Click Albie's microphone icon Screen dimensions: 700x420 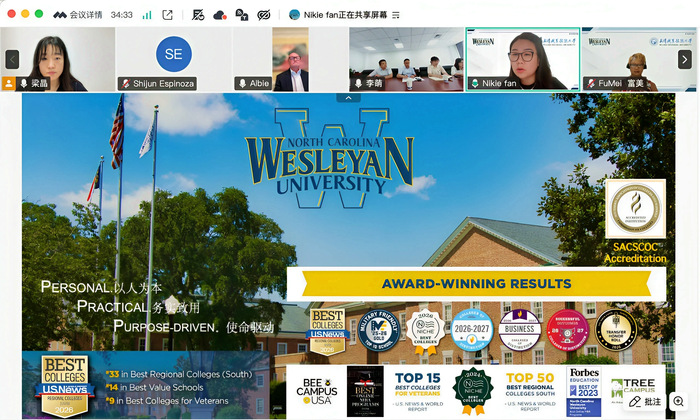tap(242, 83)
